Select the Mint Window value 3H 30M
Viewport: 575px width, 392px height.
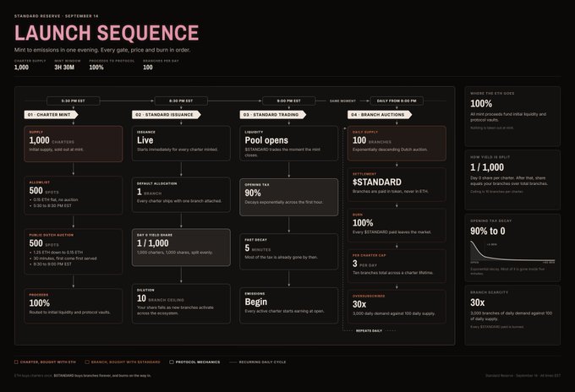click(64, 68)
